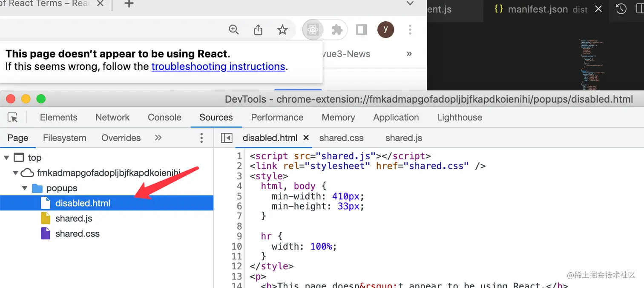Maximize DevTools window with green button

tap(41, 99)
